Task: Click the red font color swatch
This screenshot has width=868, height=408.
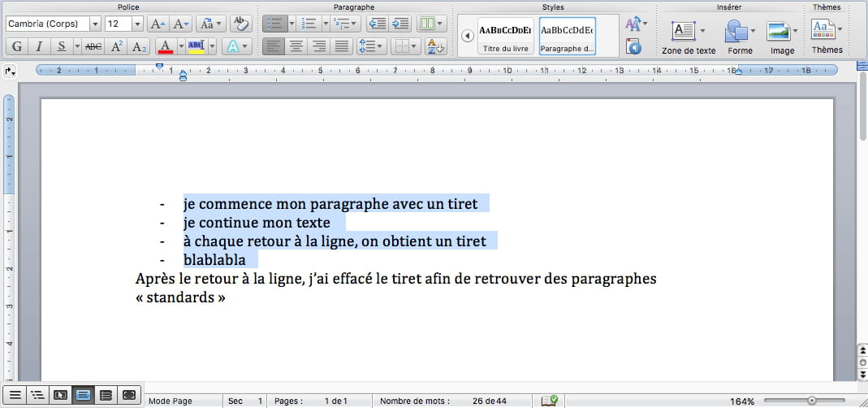Action: click(165, 46)
